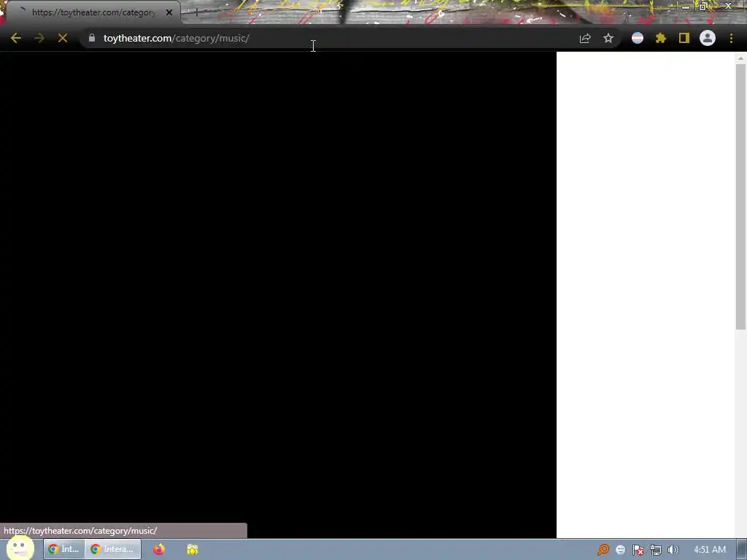Minimize the Chrome window
The height and width of the screenshot is (560, 747).
(685, 7)
